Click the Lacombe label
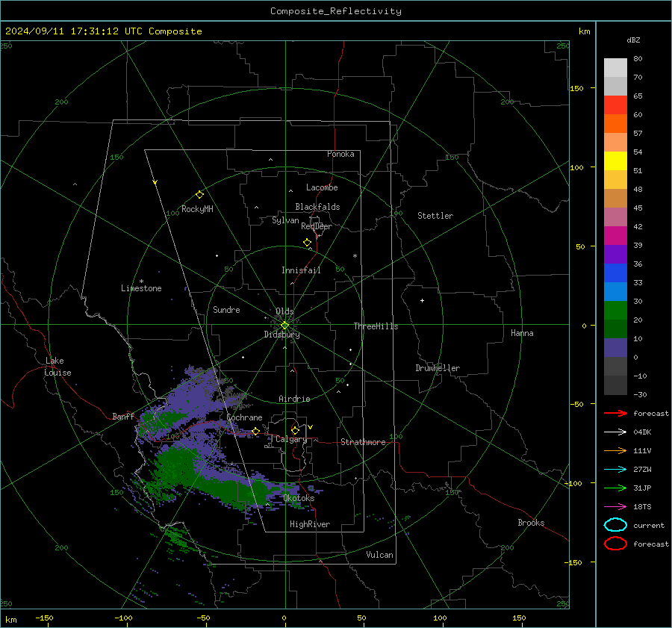The image size is (672, 628). click(x=322, y=187)
